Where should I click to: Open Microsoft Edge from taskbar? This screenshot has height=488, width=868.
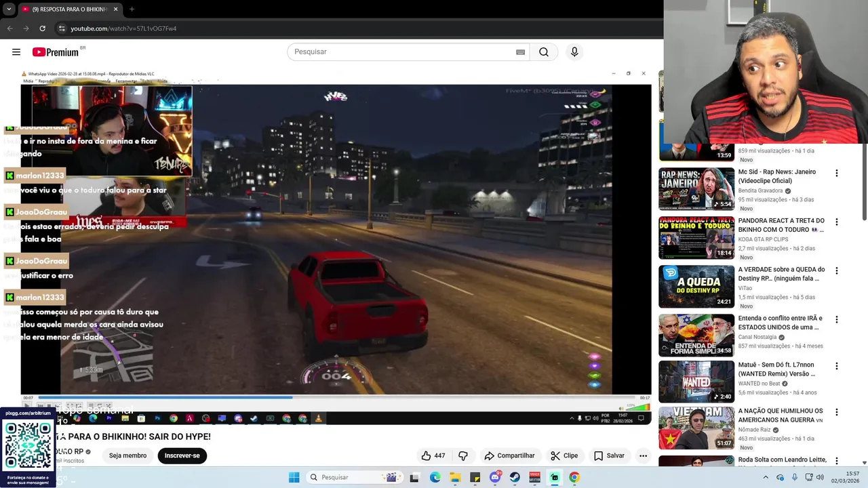click(x=435, y=477)
